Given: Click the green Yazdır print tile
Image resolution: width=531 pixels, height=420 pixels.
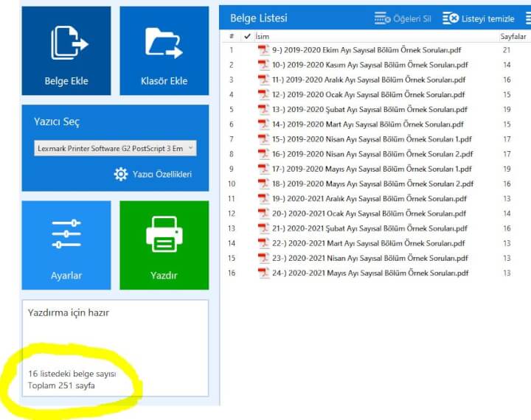Looking at the screenshot, I should click(164, 245).
